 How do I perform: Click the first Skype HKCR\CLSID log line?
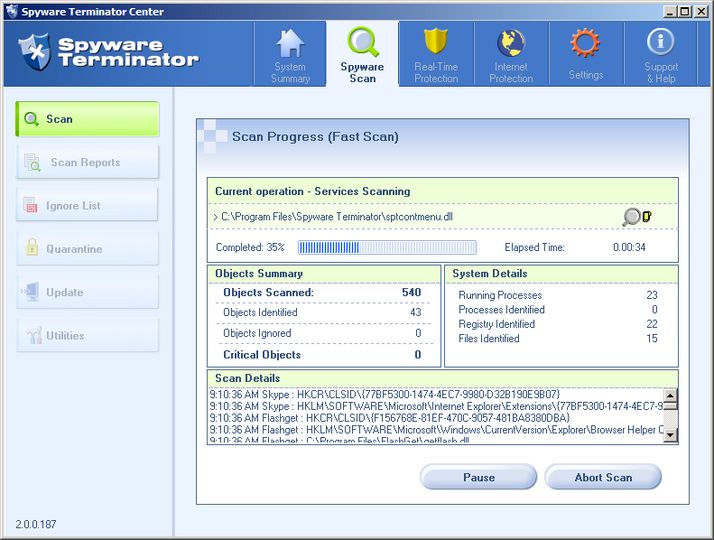pos(384,394)
